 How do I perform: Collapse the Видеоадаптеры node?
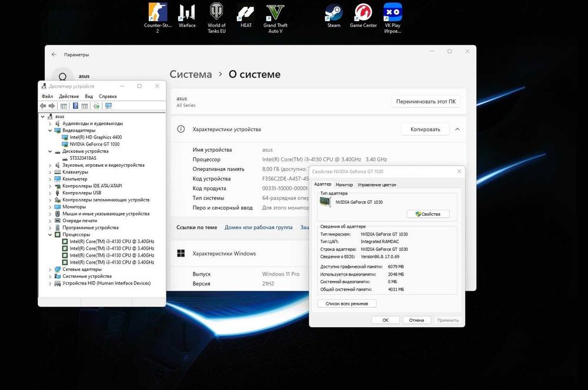coord(50,130)
